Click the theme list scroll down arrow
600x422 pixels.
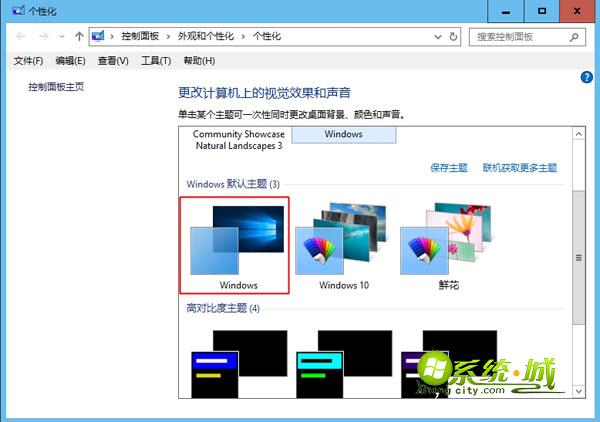point(579,391)
